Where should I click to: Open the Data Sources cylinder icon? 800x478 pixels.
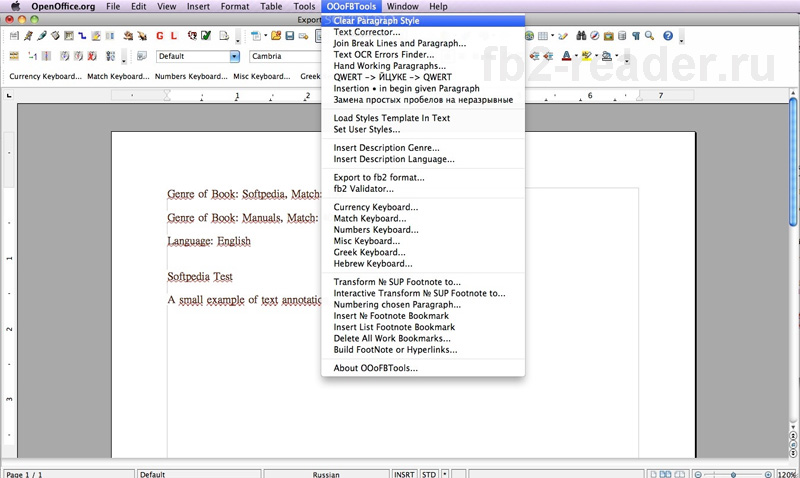pos(622,36)
